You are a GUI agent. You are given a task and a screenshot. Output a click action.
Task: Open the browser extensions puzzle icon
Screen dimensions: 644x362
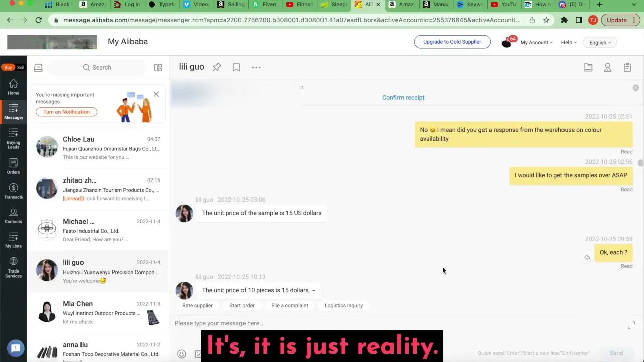[x=565, y=20]
